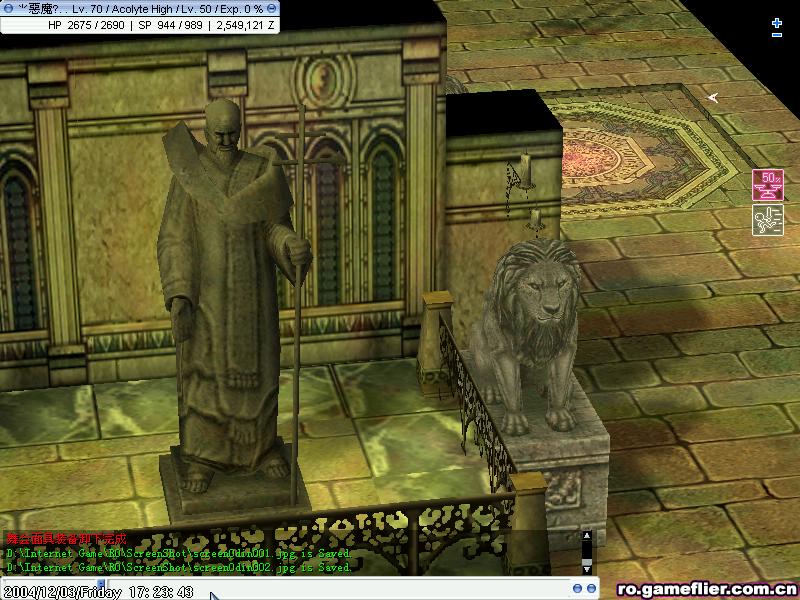Click the Exp. 0 % text

[x=241, y=9]
